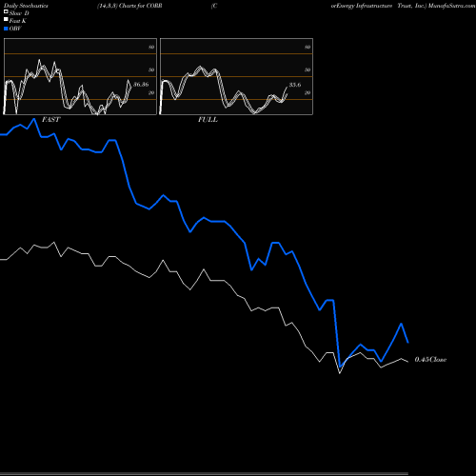Click the Daily Stochastics title text

[x=26, y=6]
